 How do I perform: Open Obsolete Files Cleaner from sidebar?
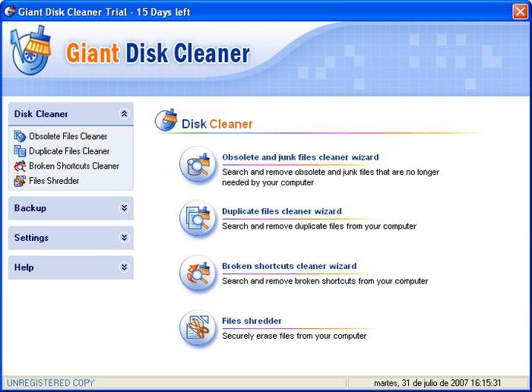point(68,136)
